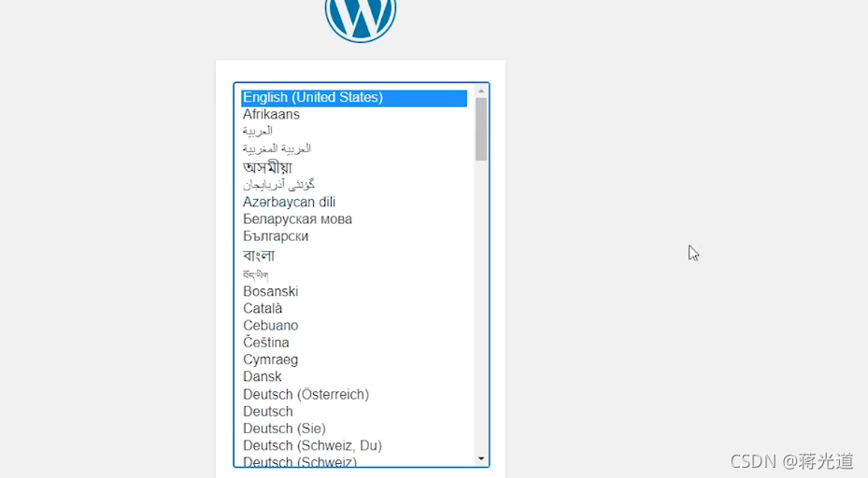This screenshot has height=478, width=868.
Task: Choose Deutsch (Schweiz, Du) option
Action: (313, 446)
